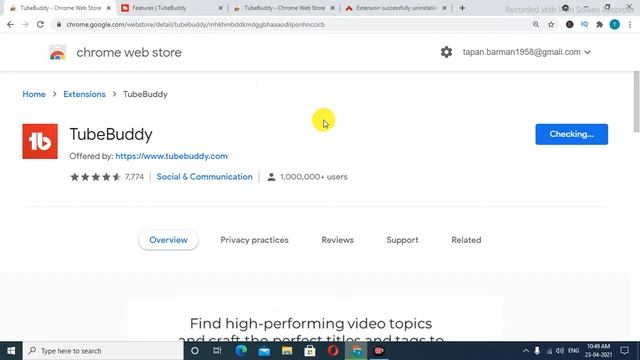The width and height of the screenshot is (640, 360).
Task: Open Chrome's three-dot menu
Action: tap(630, 24)
